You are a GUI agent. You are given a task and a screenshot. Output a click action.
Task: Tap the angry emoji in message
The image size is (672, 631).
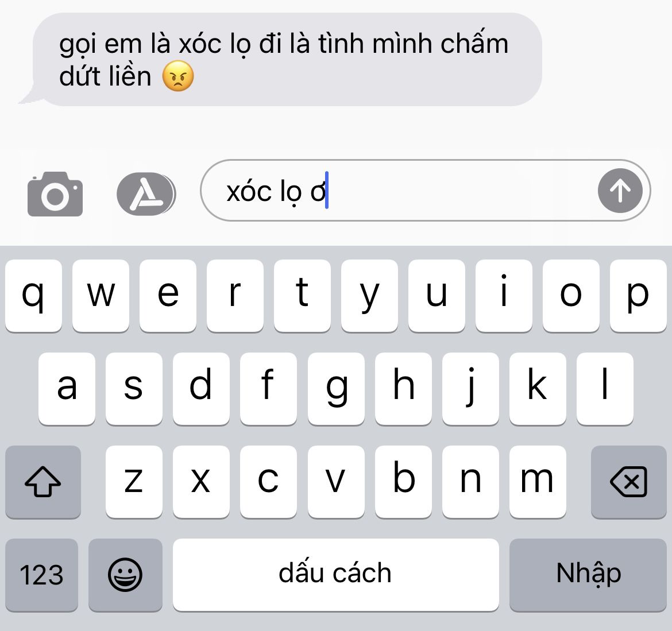pyautogui.click(x=178, y=76)
